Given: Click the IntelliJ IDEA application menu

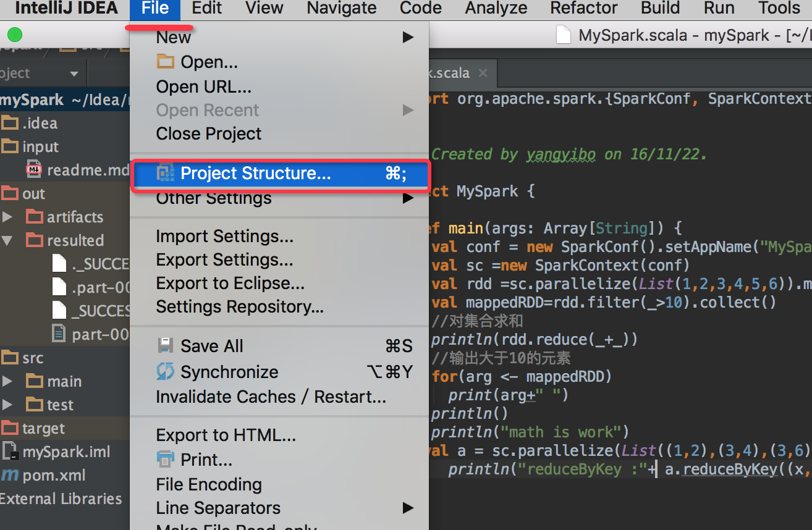Looking at the screenshot, I should coord(66,9).
